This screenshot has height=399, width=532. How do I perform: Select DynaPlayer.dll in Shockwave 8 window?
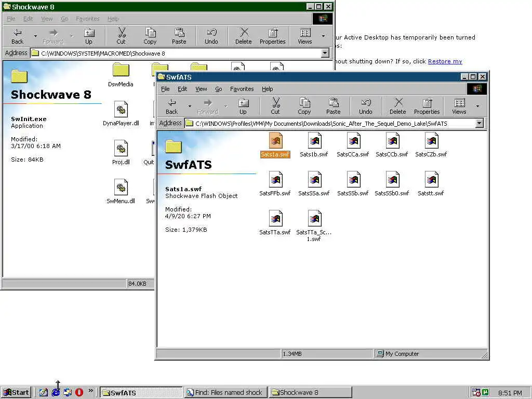[121, 114]
